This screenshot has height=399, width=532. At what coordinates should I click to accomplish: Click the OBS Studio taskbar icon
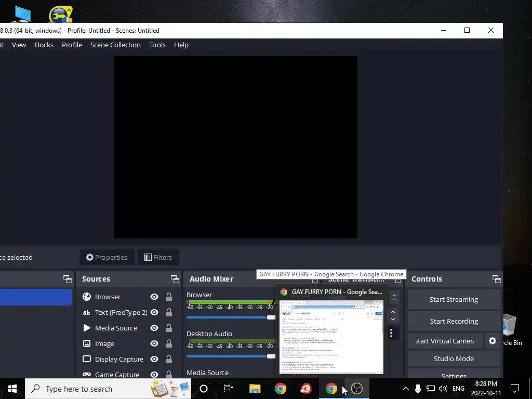point(356,389)
